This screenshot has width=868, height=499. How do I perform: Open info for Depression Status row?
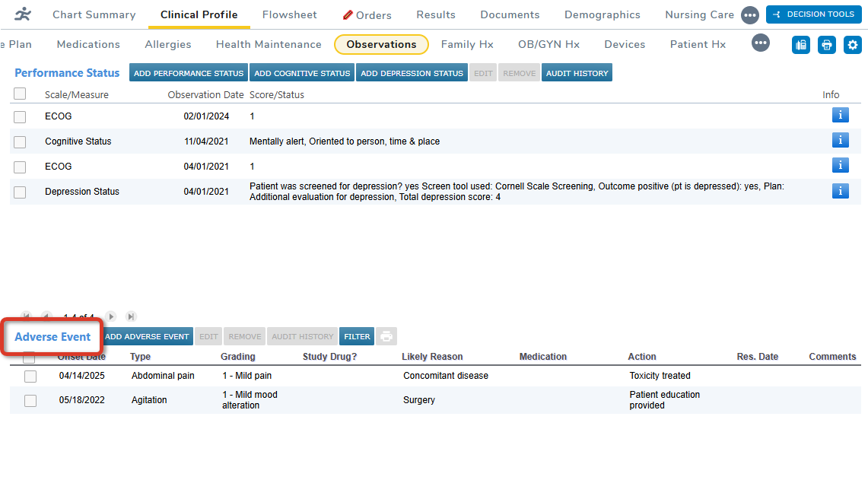click(841, 191)
